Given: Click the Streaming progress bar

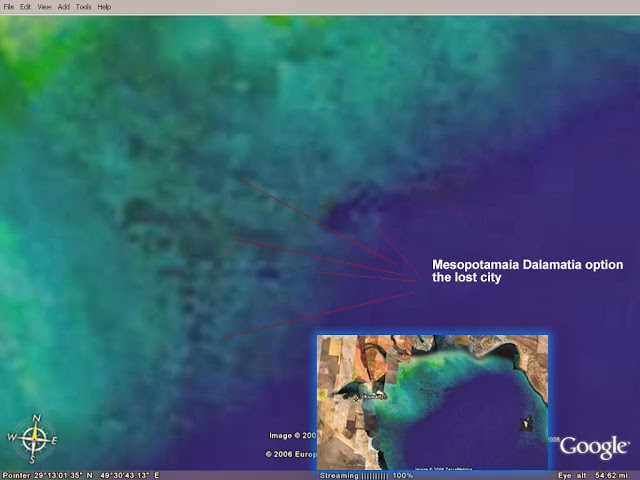Looking at the screenshot, I should pos(374,476).
